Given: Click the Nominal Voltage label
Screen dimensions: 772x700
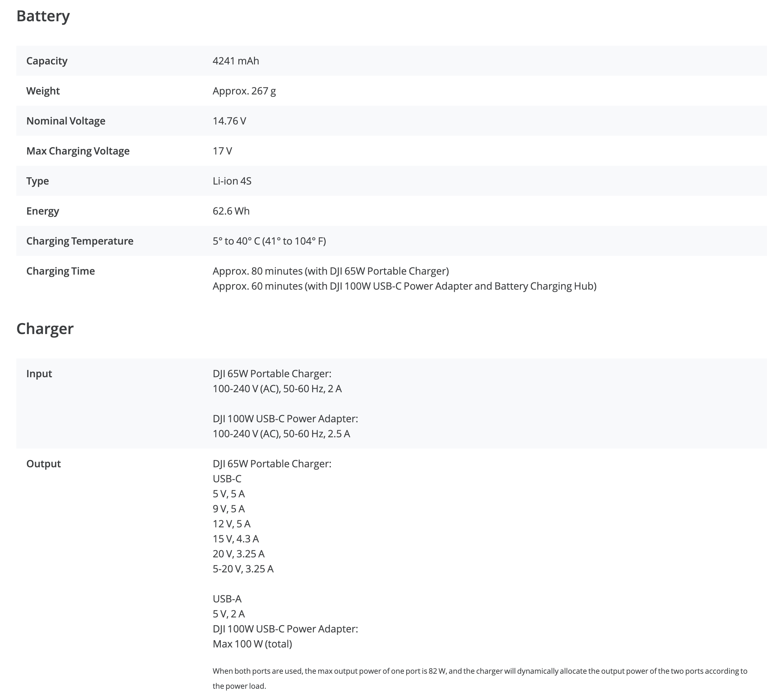Looking at the screenshot, I should (x=65, y=121).
